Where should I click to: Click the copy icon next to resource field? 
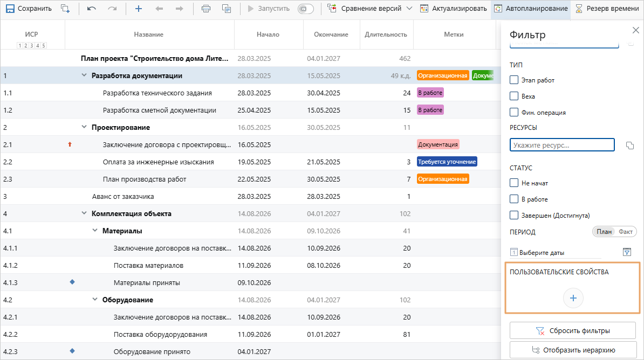629,146
